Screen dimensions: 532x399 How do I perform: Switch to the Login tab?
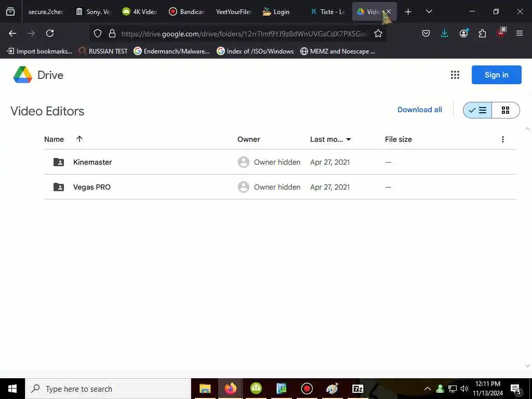pyautogui.click(x=280, y=11)
